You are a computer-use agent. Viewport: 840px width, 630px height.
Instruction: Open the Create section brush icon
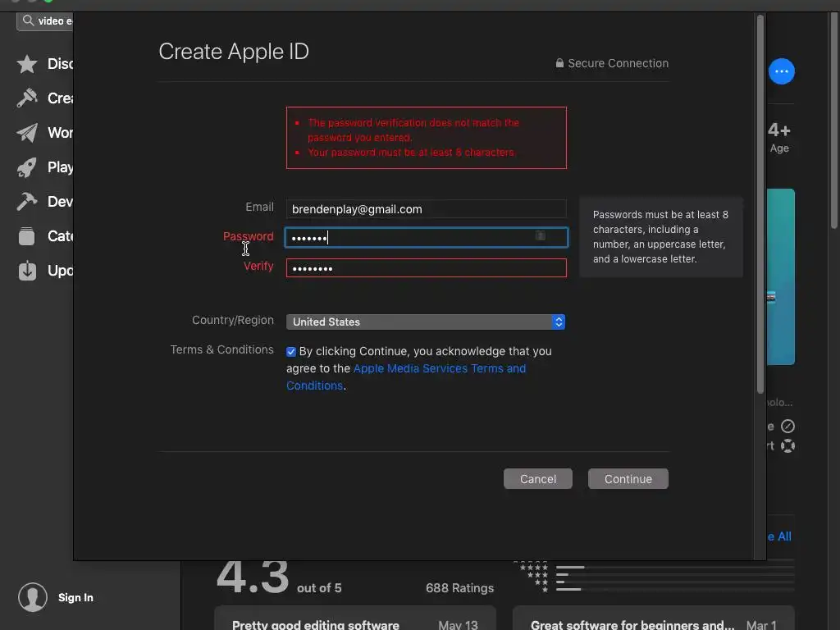click(x=27, y=98)
